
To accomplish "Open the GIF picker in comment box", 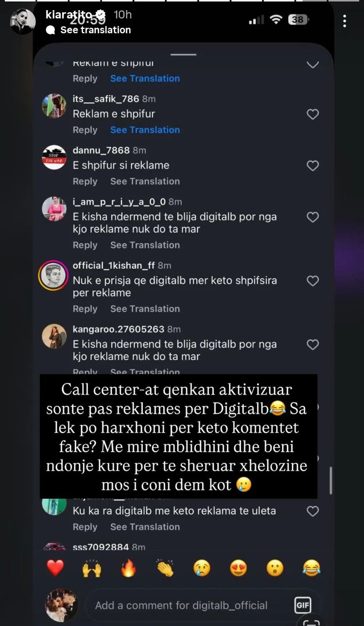I will [303, 605].
